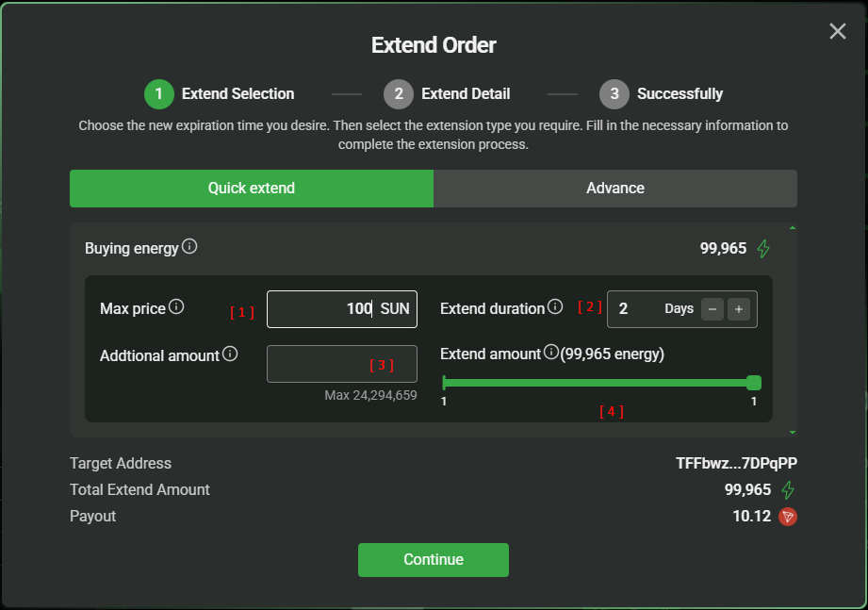Switch to the Quick extend tab
The image size is (868, 610).
coord(252,189)
